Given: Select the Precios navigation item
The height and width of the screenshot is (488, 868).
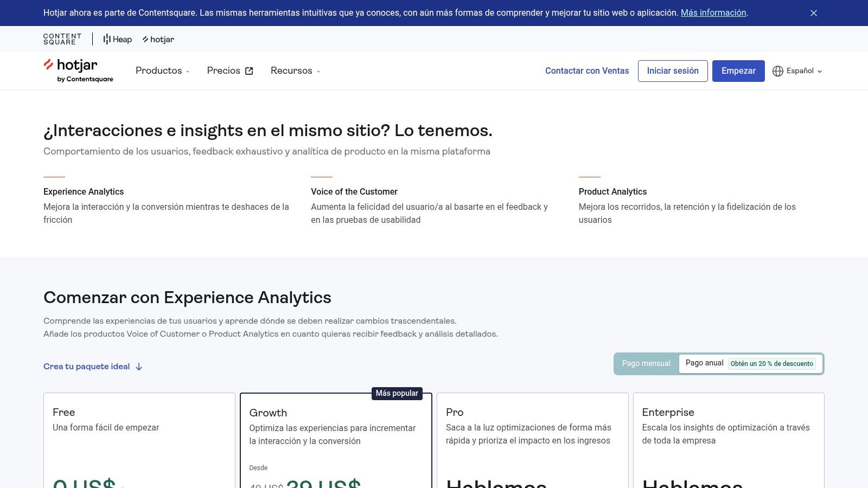Looking at the screenshot, I should point(224,70).
